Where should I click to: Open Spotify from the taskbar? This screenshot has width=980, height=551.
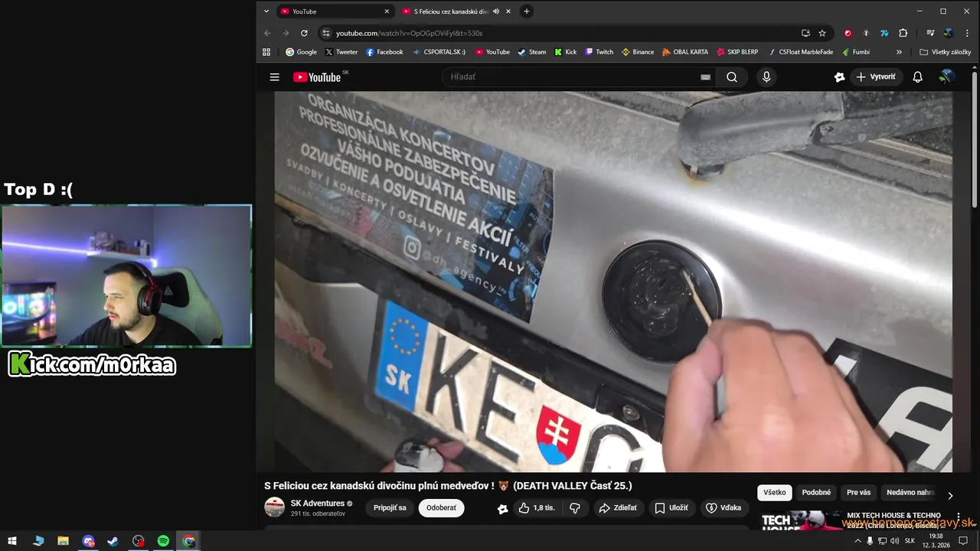click(x=163, y=541)
